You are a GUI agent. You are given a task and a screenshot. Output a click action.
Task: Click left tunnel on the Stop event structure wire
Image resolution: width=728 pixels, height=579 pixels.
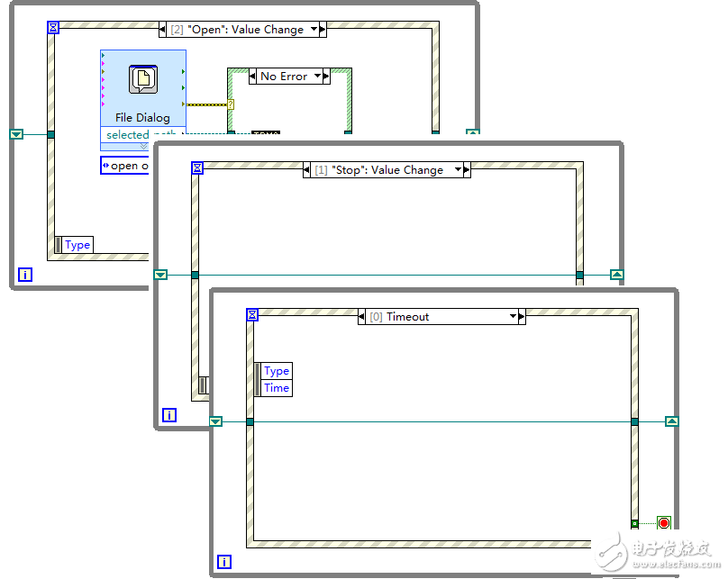pos(196,276)
